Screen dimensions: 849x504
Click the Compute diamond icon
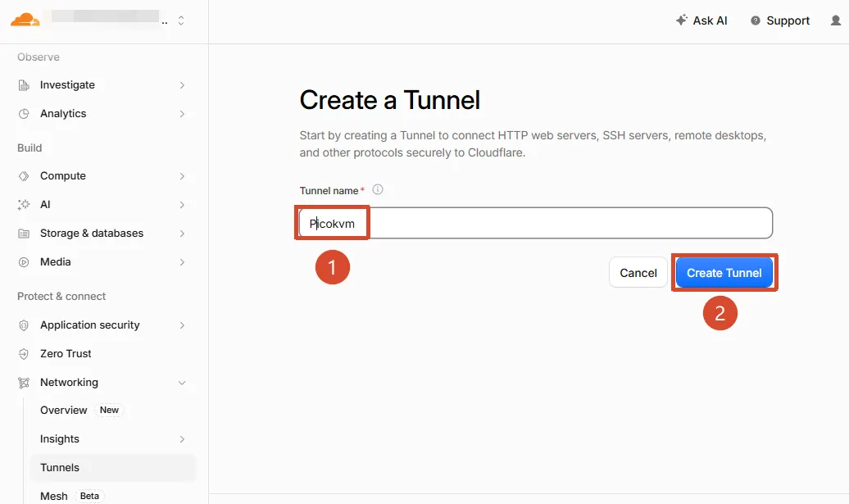coord(24,176)
